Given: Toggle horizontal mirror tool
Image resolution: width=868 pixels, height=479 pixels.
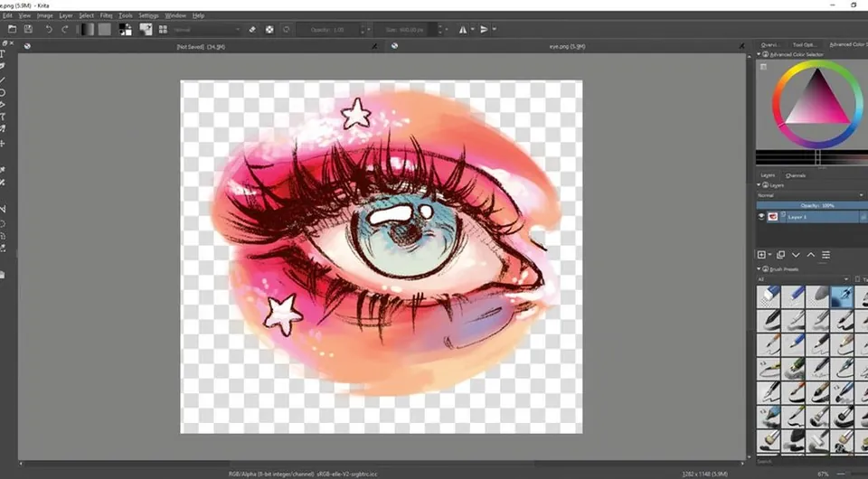Looking at the screenshot, I should tap(462, 29).
